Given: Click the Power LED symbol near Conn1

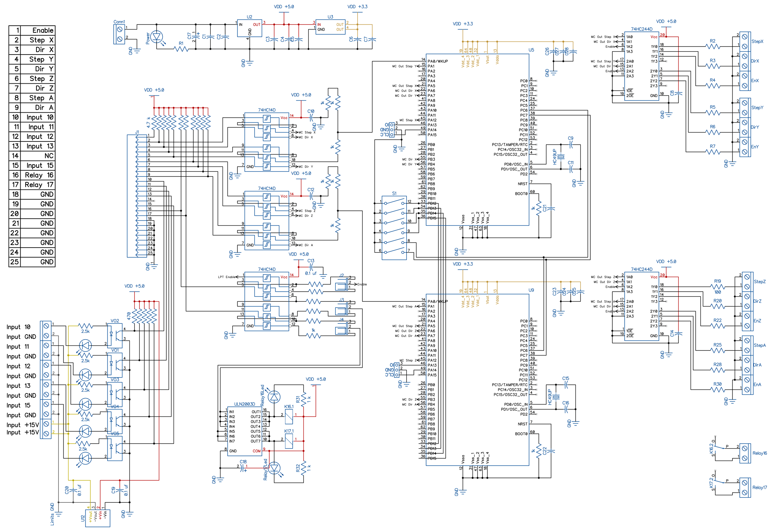Looking at the screenshot, I should tap(157, 37).
